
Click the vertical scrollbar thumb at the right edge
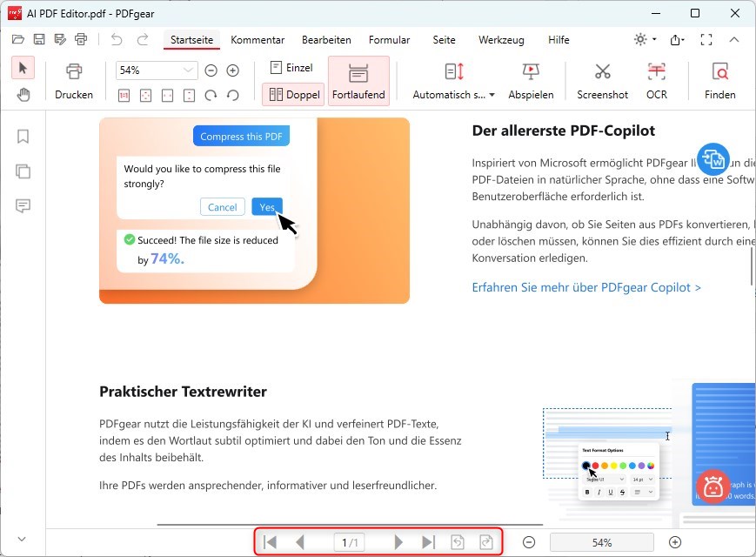[751, 268]
